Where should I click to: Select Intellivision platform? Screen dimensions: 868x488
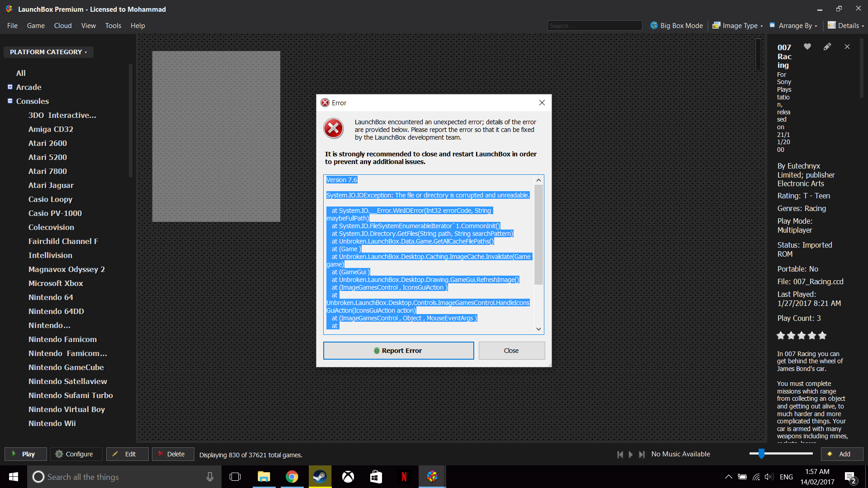[x=50, y=255]
